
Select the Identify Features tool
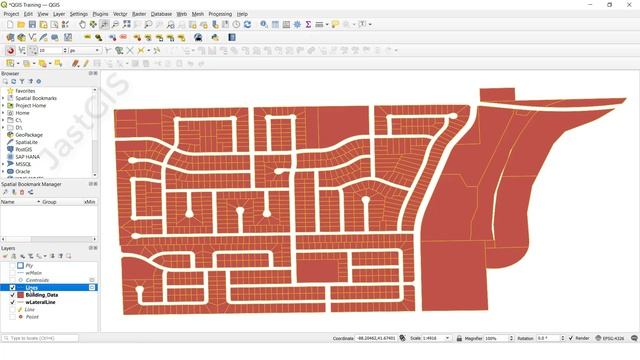(264, 24)
